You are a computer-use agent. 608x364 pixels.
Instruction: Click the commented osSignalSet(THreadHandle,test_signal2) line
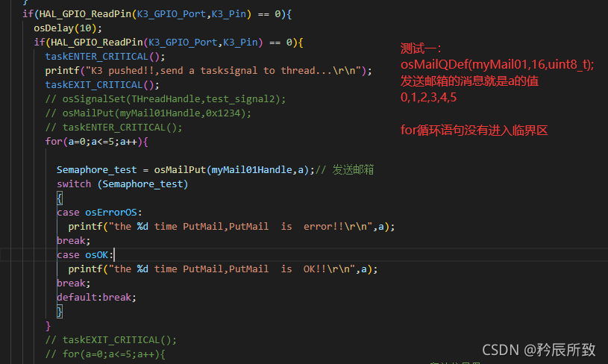[x=166, y=99]
